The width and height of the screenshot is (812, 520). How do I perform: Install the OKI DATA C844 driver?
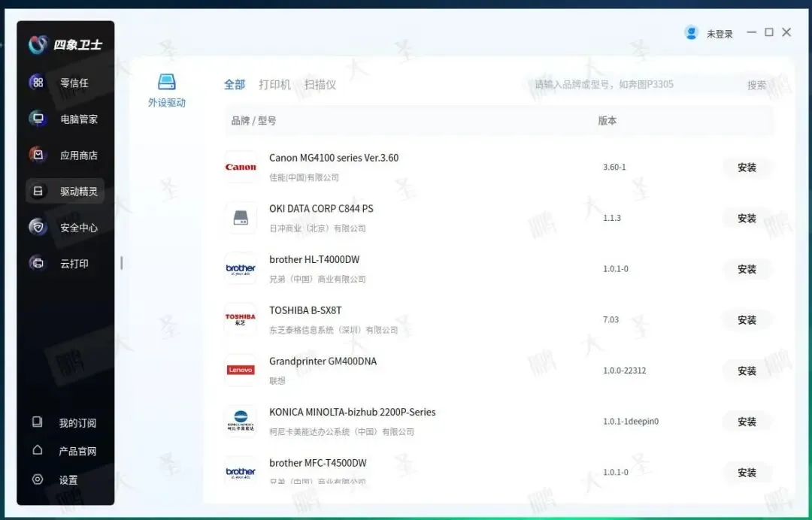click(747, 219)
